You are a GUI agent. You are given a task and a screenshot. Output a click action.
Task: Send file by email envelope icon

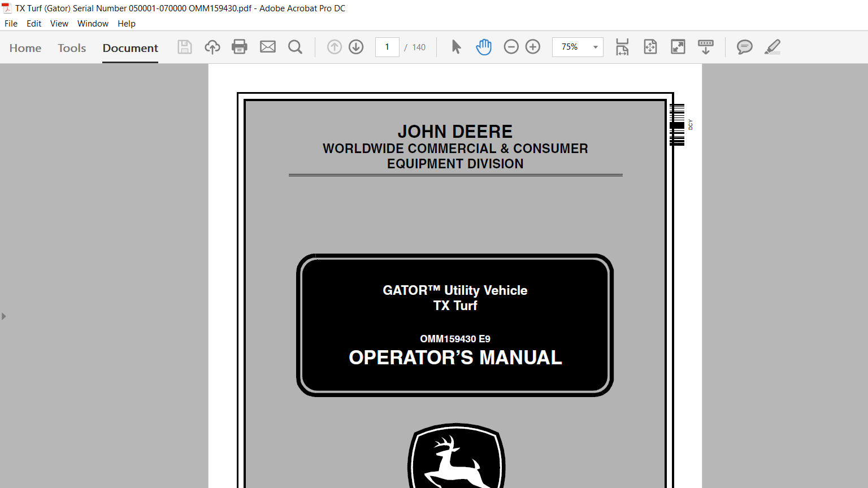click(268, 47)
